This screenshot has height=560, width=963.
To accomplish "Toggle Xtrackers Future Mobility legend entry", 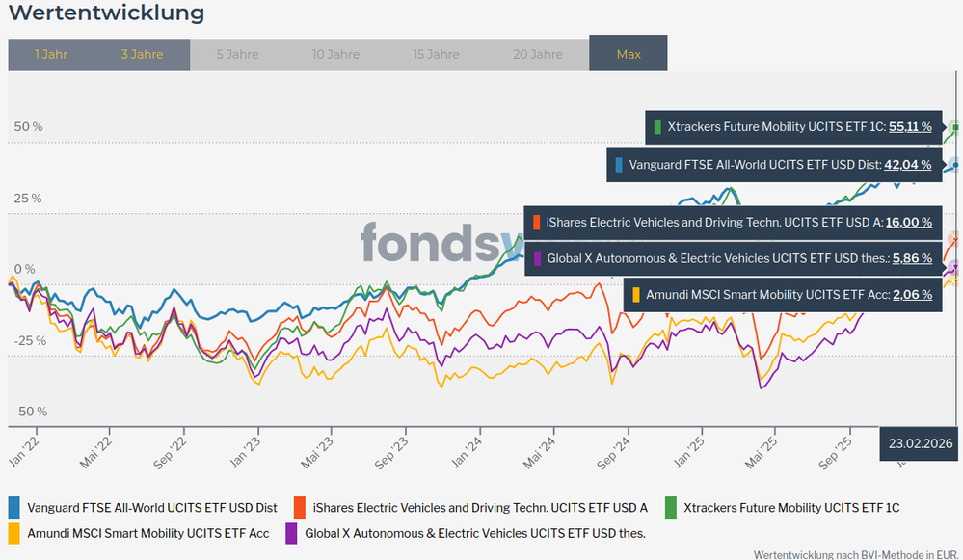I will point(783,508).
